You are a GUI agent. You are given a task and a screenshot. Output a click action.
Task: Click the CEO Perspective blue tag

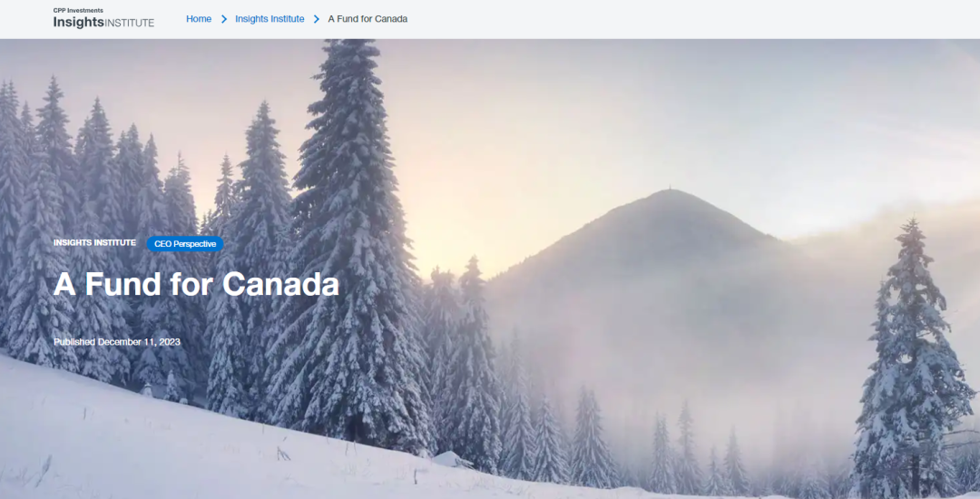[x=185, y=244]
